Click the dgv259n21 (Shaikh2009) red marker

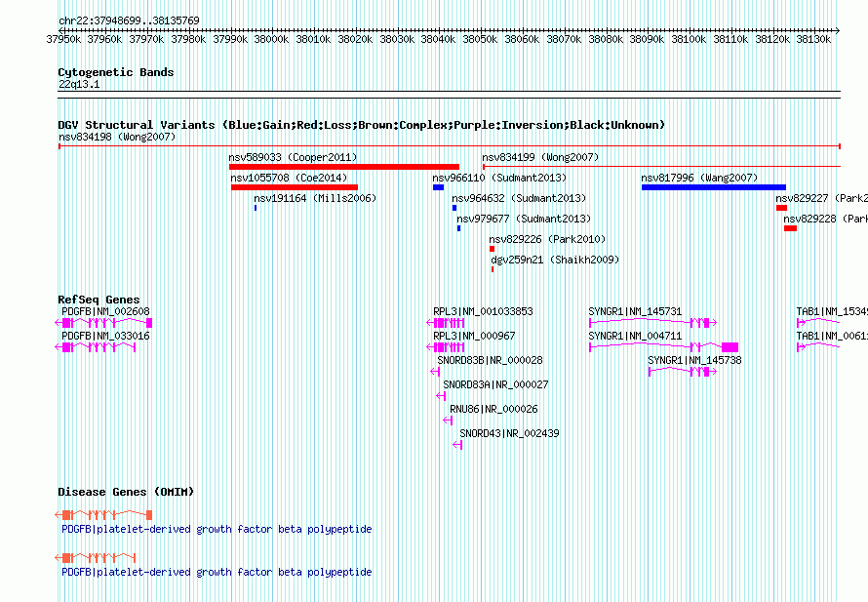[x=493, y=269]
